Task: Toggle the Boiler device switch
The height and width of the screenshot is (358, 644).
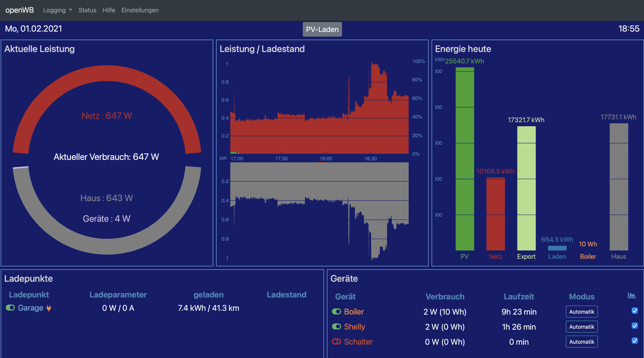Action: 336,311
